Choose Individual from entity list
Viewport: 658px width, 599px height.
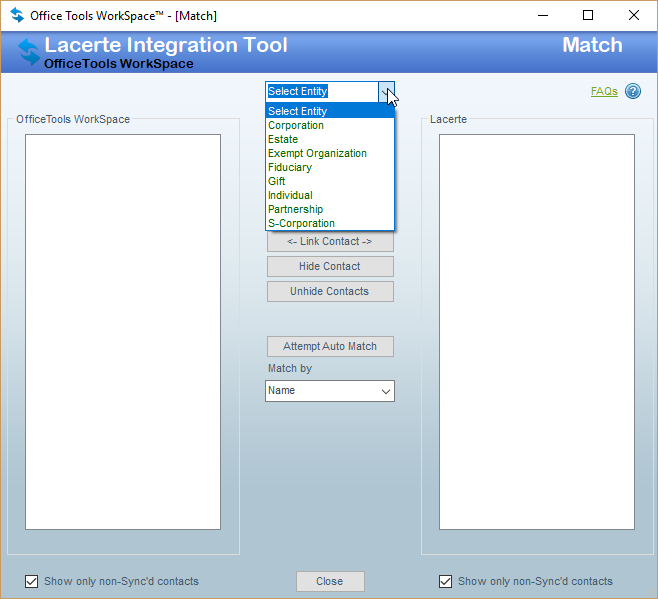click(x=330, y=195)
